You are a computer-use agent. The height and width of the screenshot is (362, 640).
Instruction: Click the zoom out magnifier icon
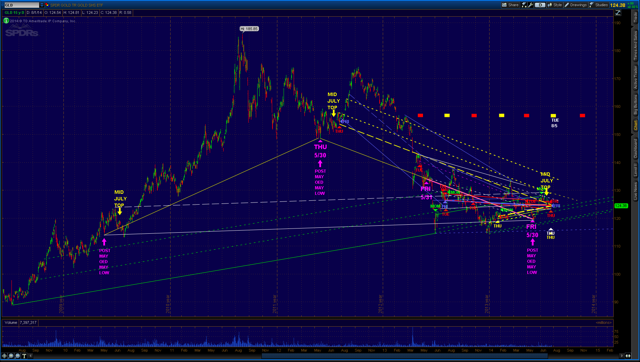tap(18, 356)
